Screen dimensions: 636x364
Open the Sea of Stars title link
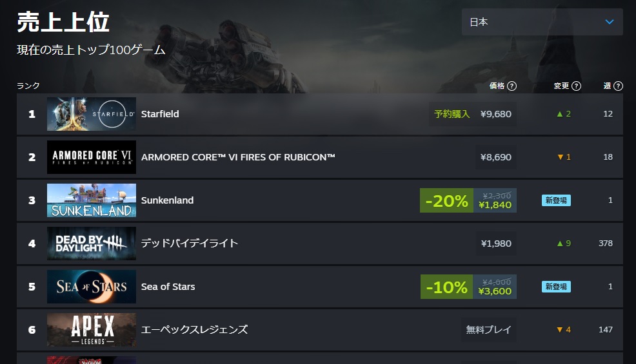click(x=168, y=287)
